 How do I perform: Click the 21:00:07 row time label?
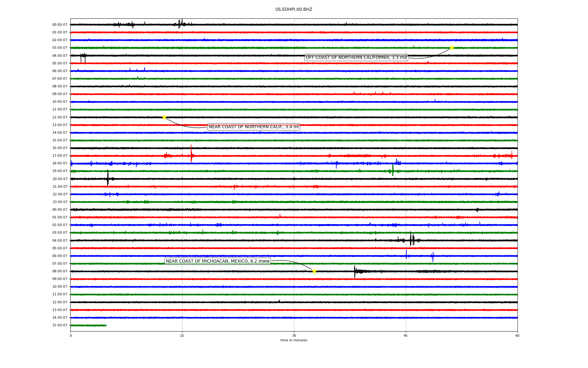coord(60,187)
